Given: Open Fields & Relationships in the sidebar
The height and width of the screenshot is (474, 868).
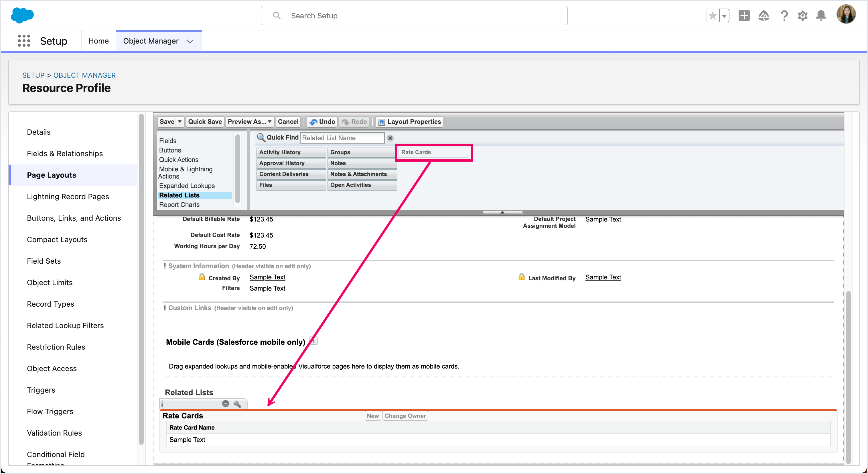Looking at the screenshot, I should (65, 154).
